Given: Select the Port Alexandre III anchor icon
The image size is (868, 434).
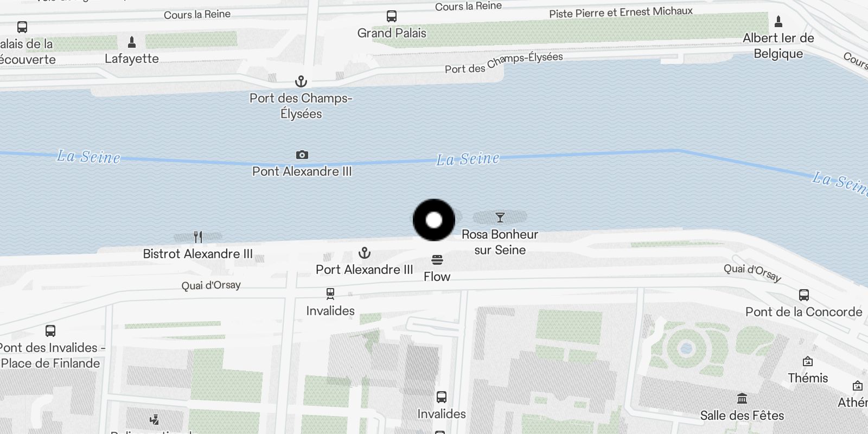Looking at the screenshot, I should (365, 253).
